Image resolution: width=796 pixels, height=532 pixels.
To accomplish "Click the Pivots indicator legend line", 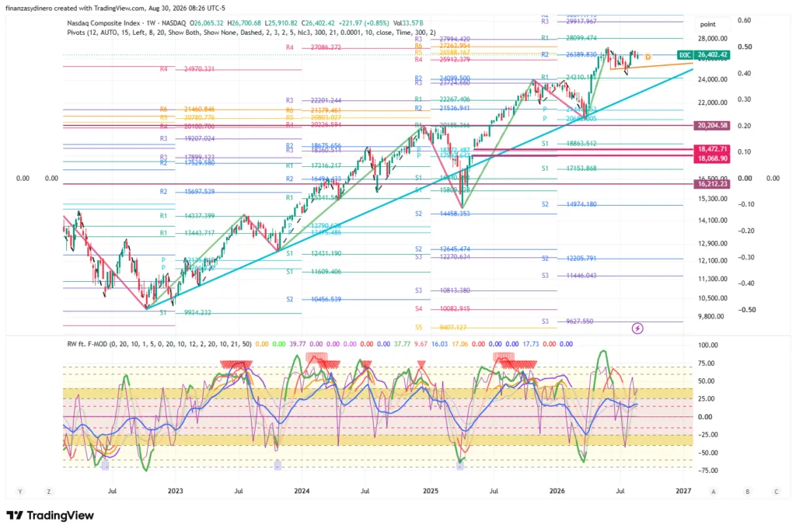I will [x=251, y=33].
